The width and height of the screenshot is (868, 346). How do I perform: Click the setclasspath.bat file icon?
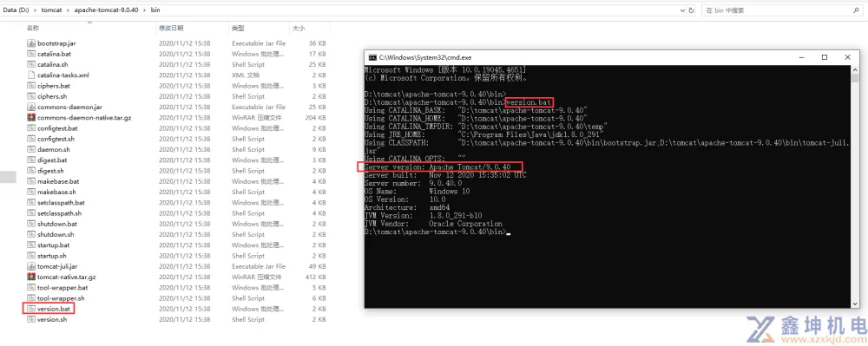pos(31,202)
